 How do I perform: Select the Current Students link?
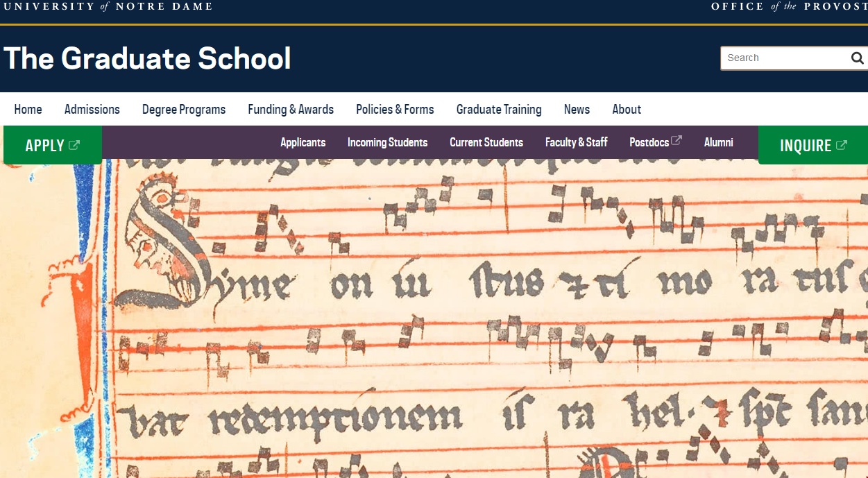coord(486,142)
